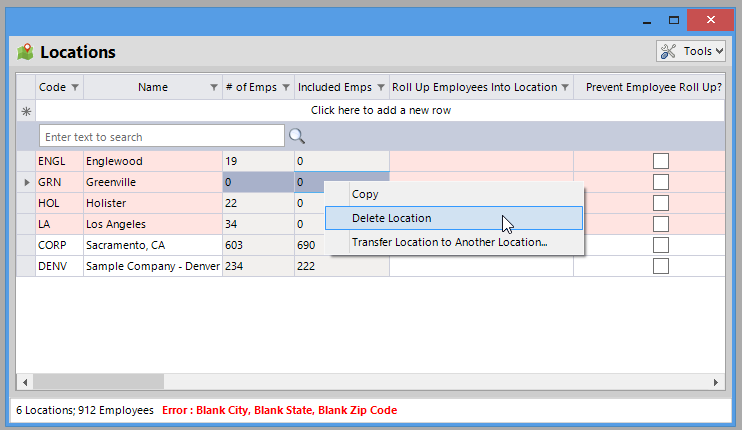
Task: Open the Included Emps column filter
Action: pos(381,87)
